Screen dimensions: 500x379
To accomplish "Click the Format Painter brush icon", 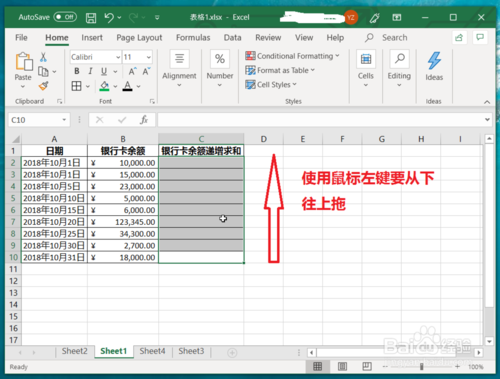I will pos(43,86).
